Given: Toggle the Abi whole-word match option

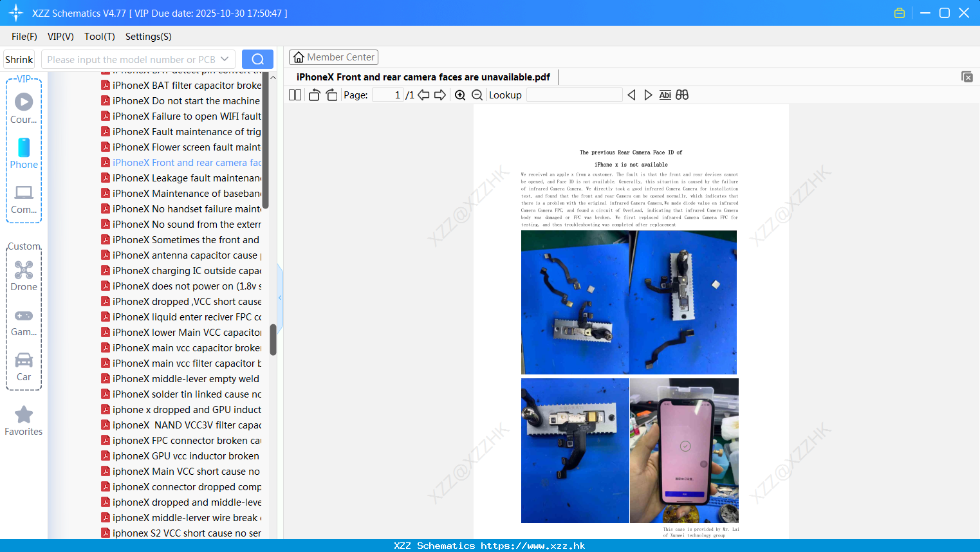Looking at the screenshot, I should point(665,95).
